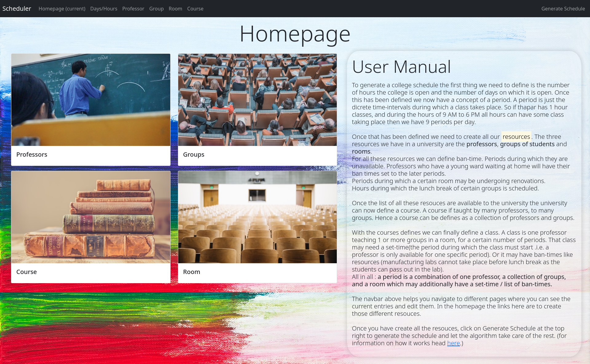590x364 pixels.
Task: Click the empty auditorium chairs image
Action: (x=257, y=217)
